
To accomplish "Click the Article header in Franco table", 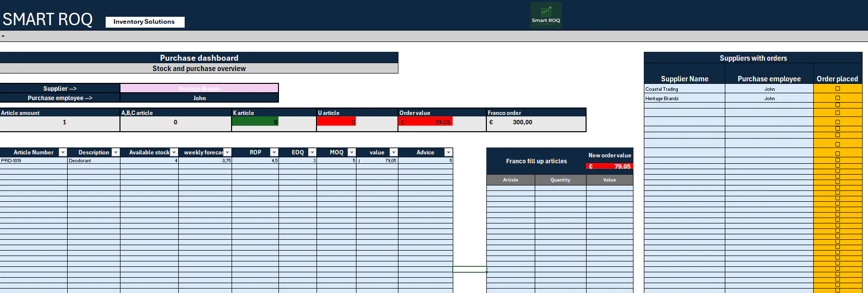I will [511, 180].
